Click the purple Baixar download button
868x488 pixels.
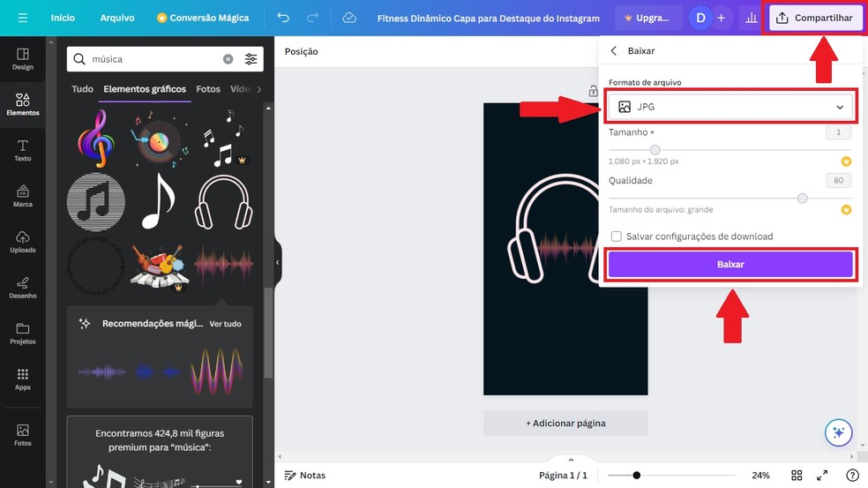click(x=730, y=264)
